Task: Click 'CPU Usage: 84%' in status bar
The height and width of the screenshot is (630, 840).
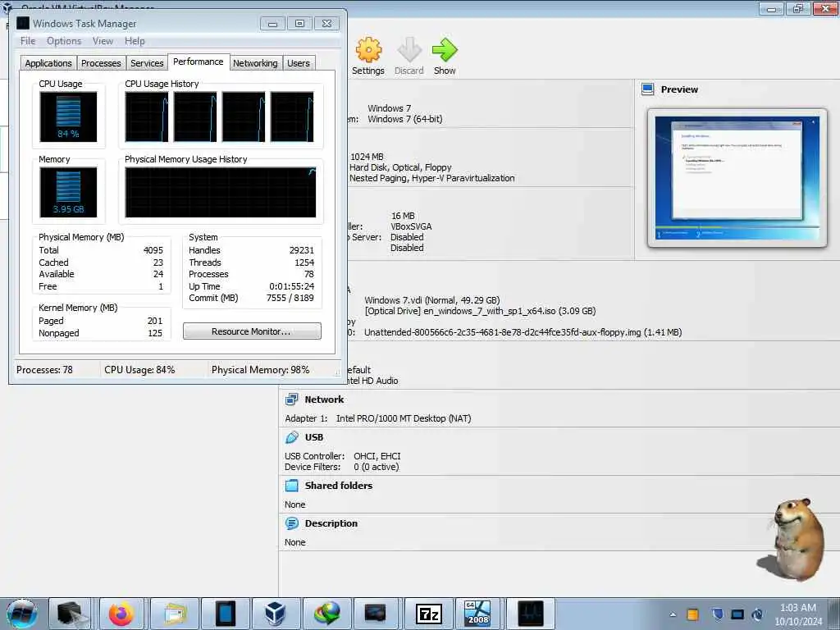Action: (139, 370)
